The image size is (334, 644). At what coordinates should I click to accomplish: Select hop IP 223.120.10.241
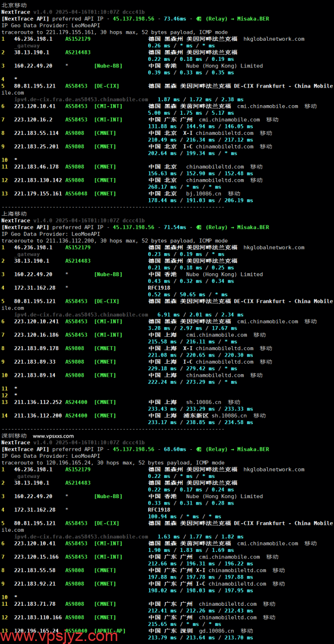pos(36,321)
